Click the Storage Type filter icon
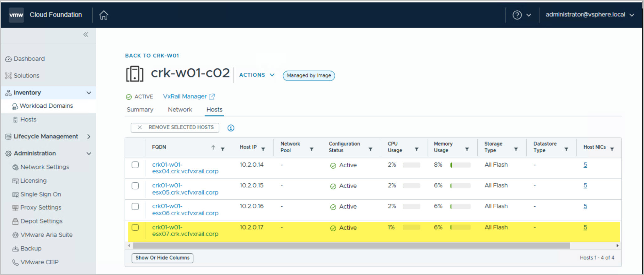 coord(516,149)
